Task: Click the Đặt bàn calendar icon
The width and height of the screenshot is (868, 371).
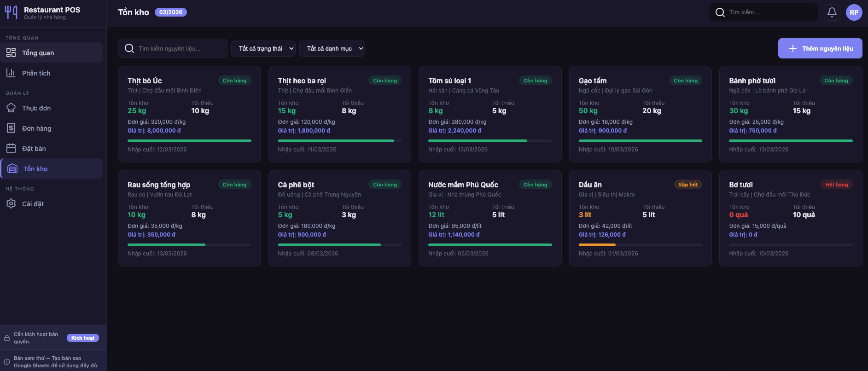Action: (11, 149)
